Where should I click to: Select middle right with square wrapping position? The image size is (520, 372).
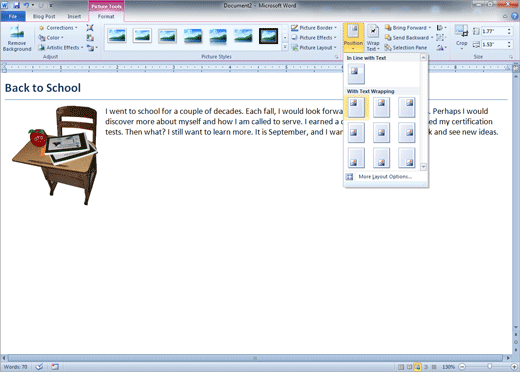click(407, 132)
